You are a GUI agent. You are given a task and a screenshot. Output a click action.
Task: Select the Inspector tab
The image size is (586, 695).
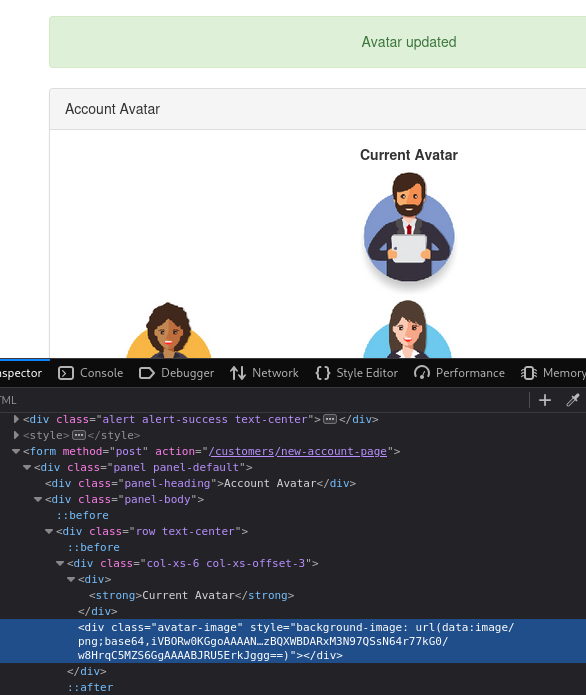(x=21, y=373)
